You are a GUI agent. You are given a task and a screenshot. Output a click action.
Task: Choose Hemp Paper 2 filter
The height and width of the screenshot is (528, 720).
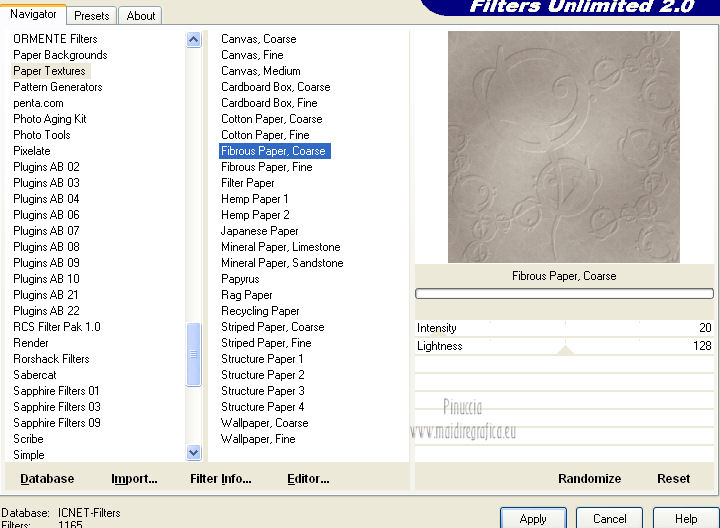coord(255,214)
